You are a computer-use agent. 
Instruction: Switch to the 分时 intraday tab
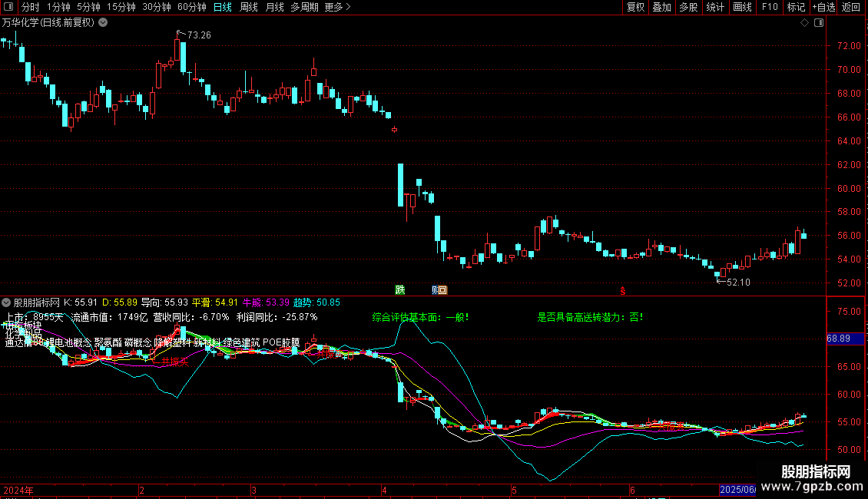tap(30, 7)
